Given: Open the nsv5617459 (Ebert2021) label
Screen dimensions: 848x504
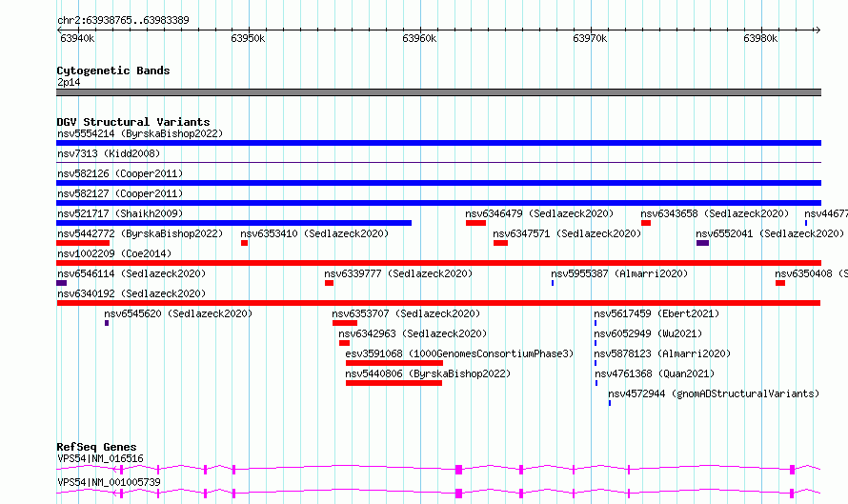Looking at the screenshot, I should click(656, 313).
